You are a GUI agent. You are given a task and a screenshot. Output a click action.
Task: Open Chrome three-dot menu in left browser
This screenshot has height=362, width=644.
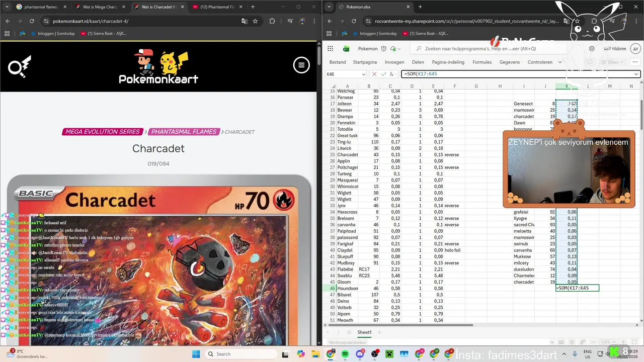(x=313, y=21)
